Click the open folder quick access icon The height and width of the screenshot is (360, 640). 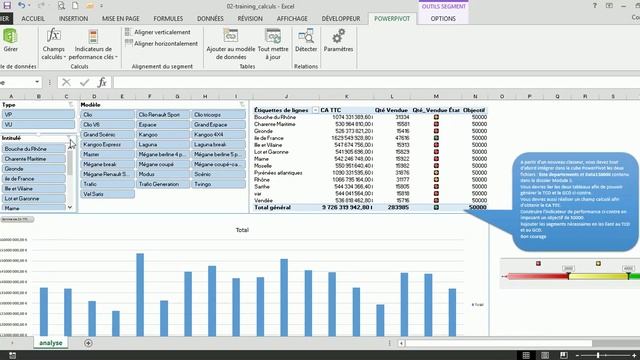(x=89, y=6)
